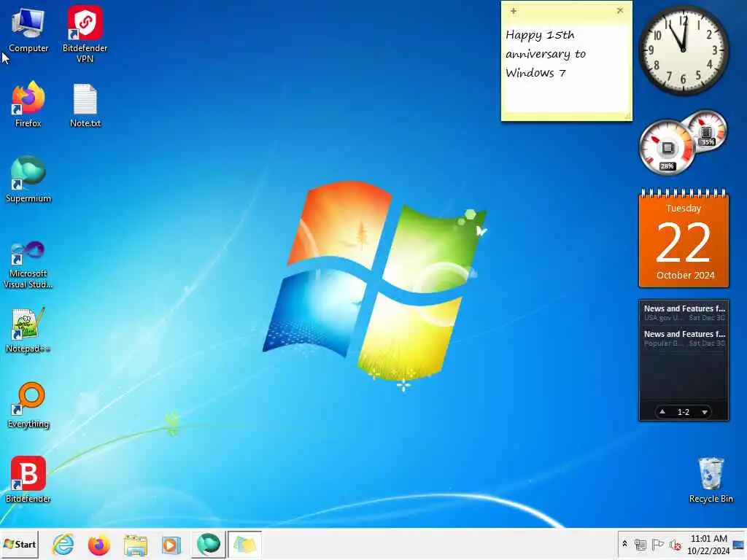This screenshot has width=747, height=560.
Task: Launch Firefox from the taskbar
Action: pyautogui.click(x=98, y=544)
